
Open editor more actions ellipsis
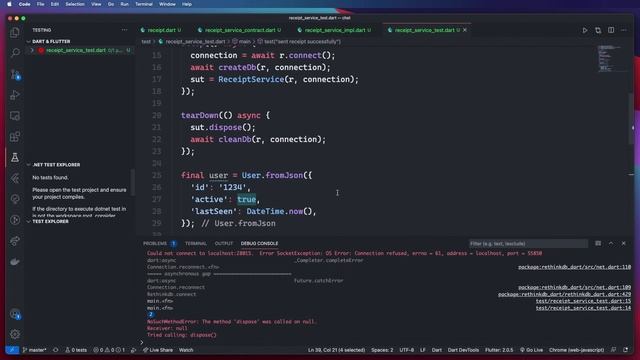coord(624,30)
